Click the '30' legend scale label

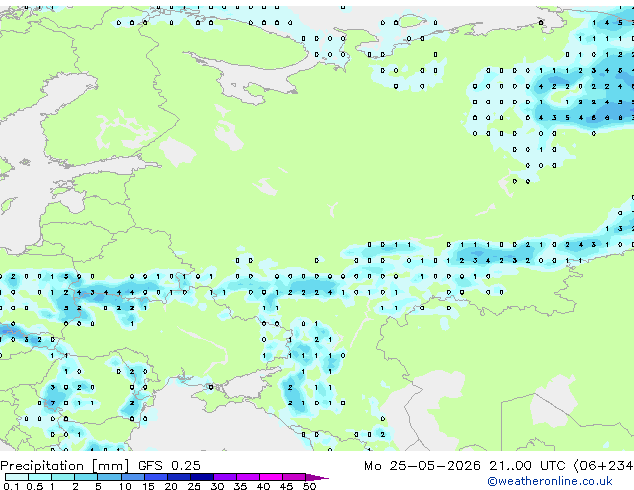pyautogui.click(x=217, y=486)
